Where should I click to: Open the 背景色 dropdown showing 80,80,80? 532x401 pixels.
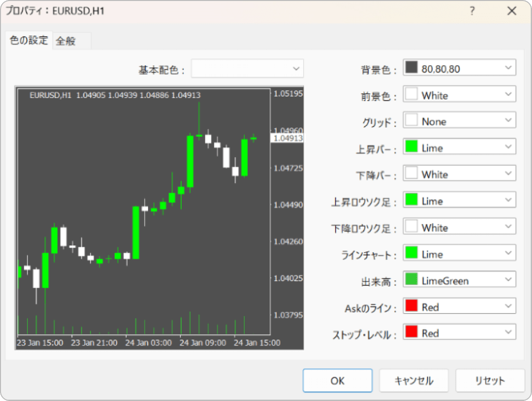tap(459, 68)
